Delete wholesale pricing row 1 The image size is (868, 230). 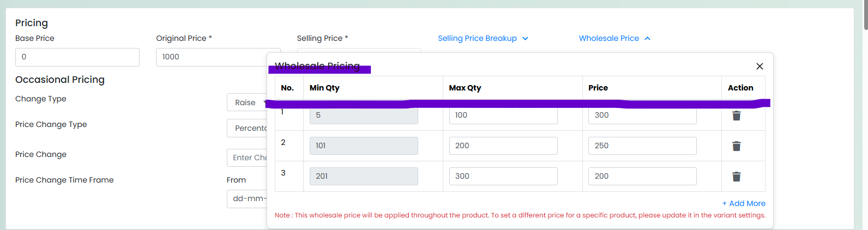point(736,116)
